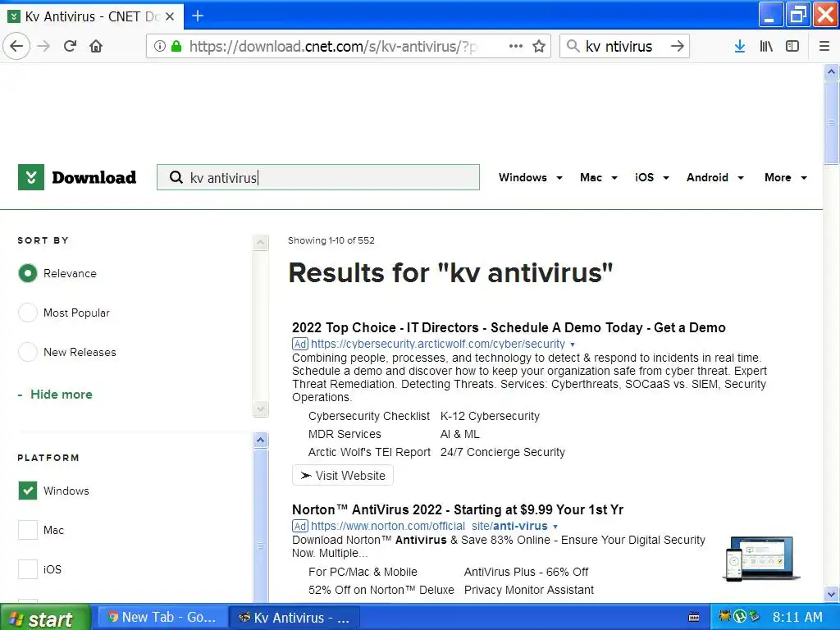Select Relevance sort option
Screen dimensions: 840x630
click(28, 273)
